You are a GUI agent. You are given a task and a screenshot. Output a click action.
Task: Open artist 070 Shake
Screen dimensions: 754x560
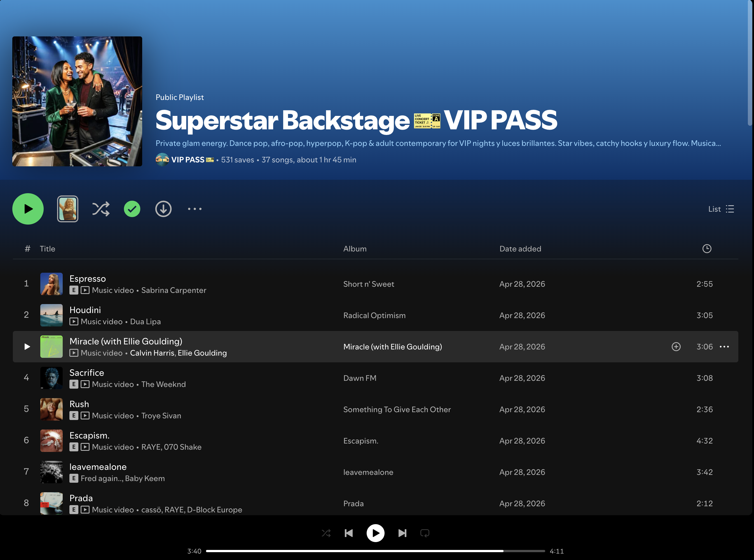[183, 447]
